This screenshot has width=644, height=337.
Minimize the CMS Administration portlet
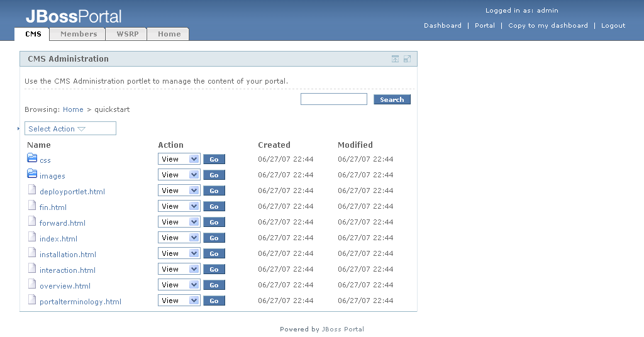click(x=395, y=59)
